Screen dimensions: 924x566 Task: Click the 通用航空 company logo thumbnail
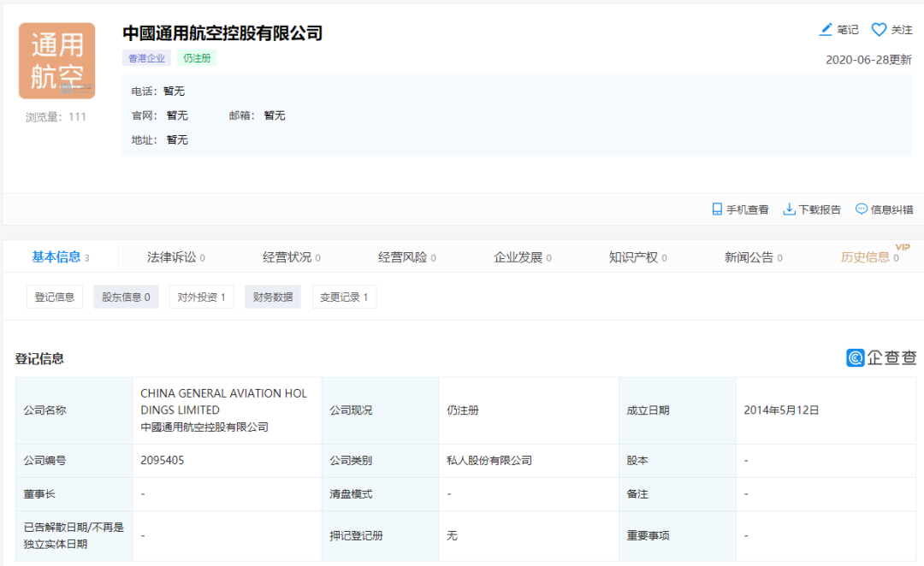click(x=57, y=61)
